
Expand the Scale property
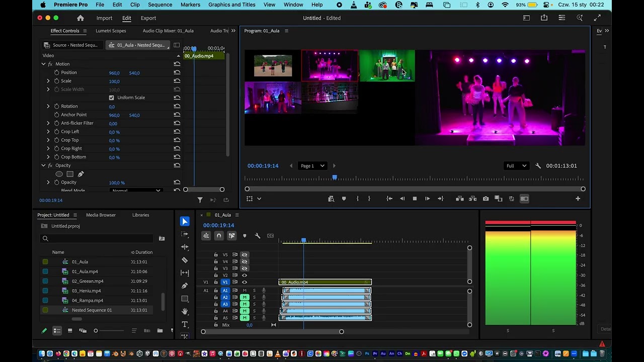48,81
